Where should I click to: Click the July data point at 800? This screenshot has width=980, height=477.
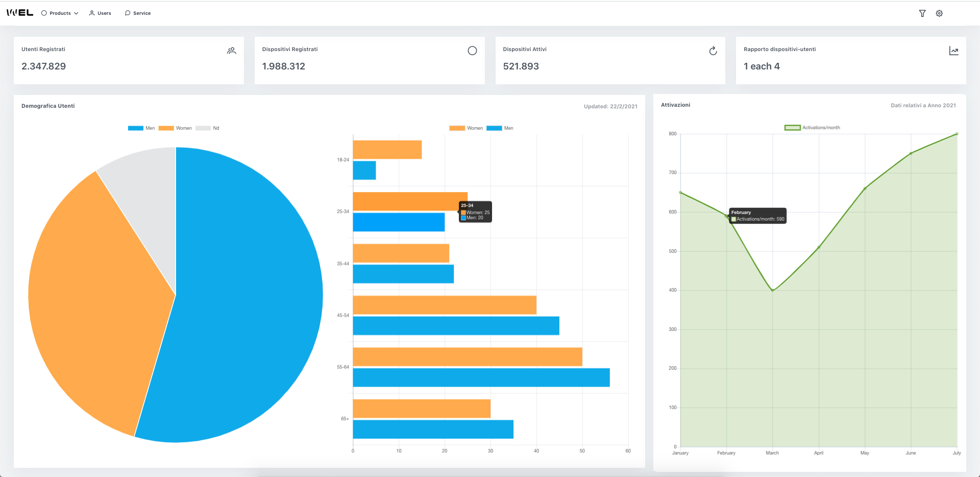(x=957, y=134)
